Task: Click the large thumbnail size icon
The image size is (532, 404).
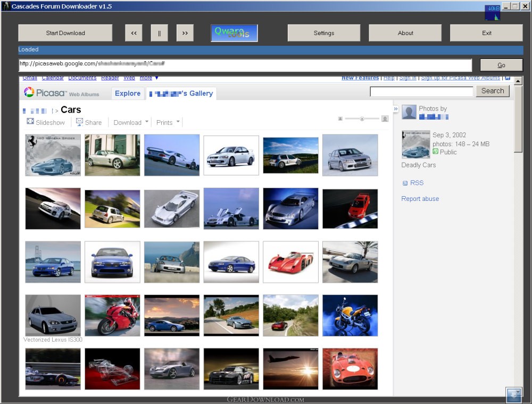Action: [x=385, y=119]
